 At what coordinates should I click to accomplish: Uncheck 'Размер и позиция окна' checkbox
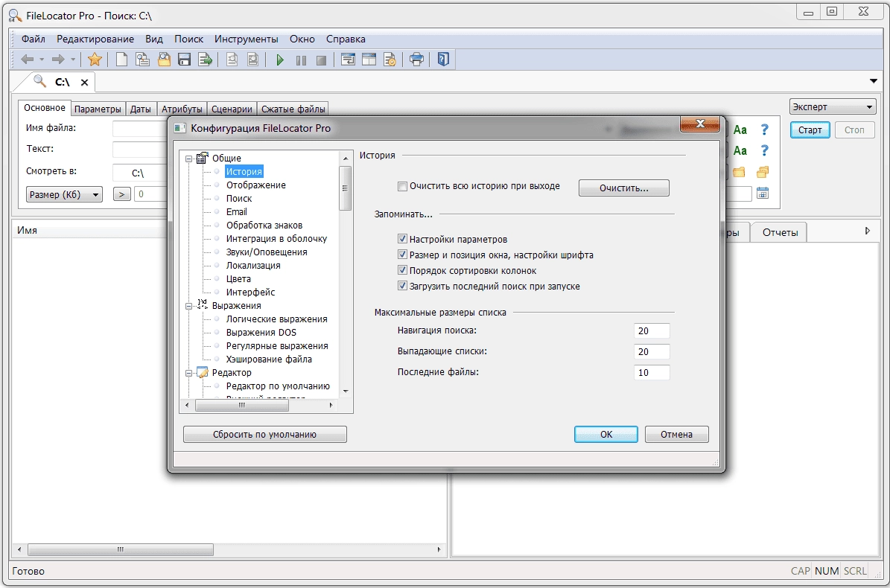(402, 255)
